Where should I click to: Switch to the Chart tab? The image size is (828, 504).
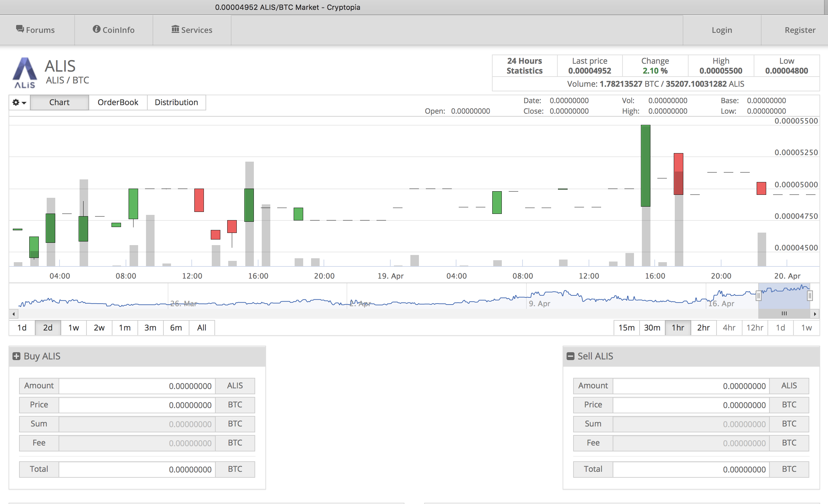(x=60, y=103)
